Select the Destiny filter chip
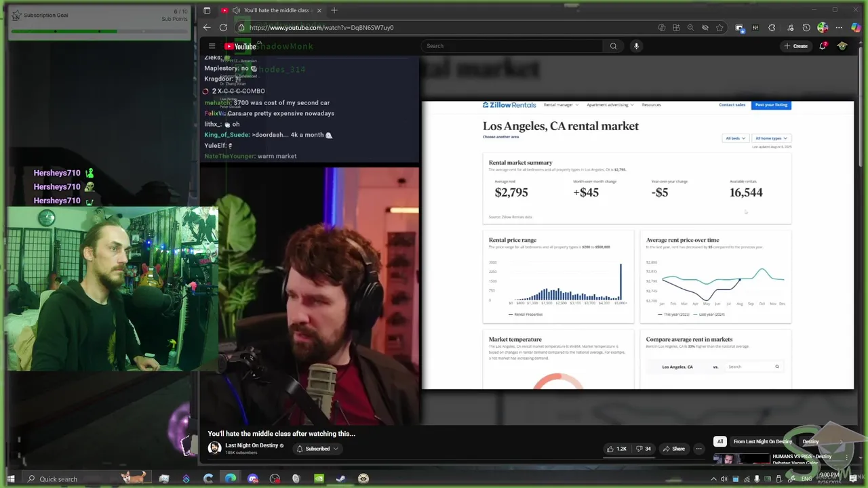Screen dimensions: 868x488 click(x=810, y=441)
